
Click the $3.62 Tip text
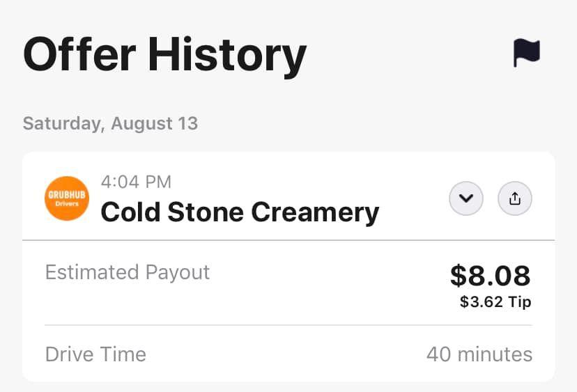pyautogui.click(x=495, y=302)
